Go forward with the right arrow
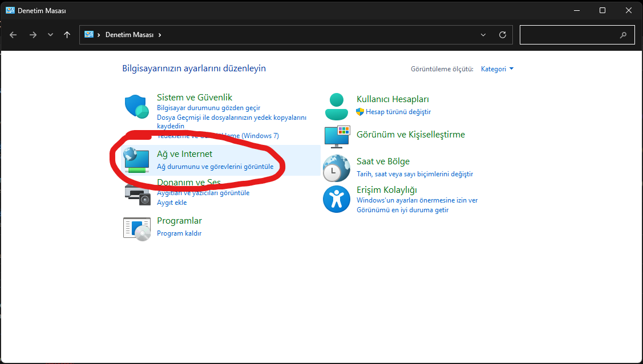Viewport: 643px width, 364px height. point(33,35)
